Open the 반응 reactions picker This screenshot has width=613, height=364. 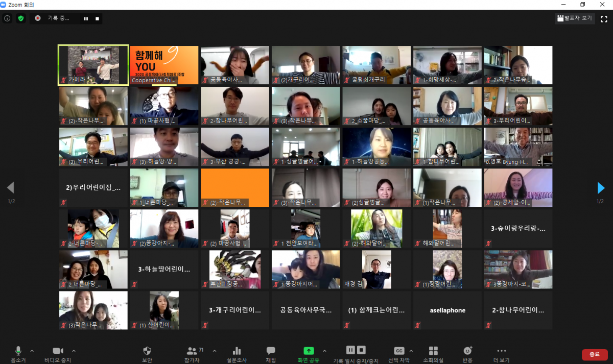467,353
